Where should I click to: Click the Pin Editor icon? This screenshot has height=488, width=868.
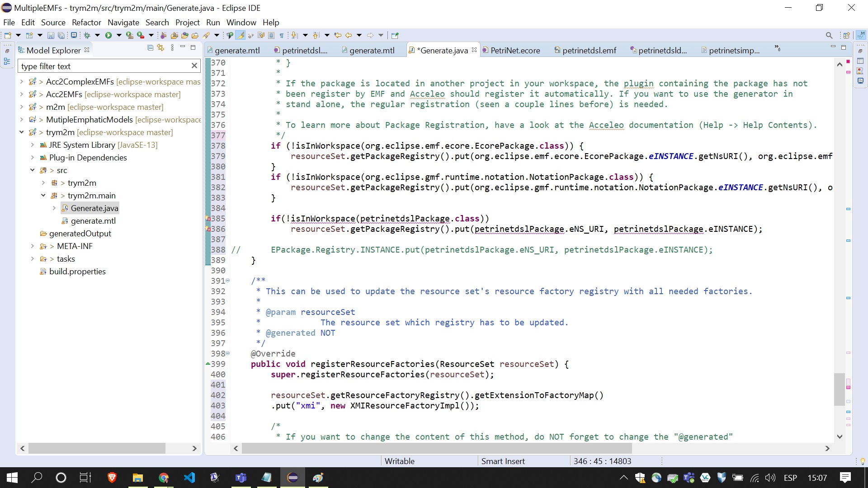coord(395,35)
